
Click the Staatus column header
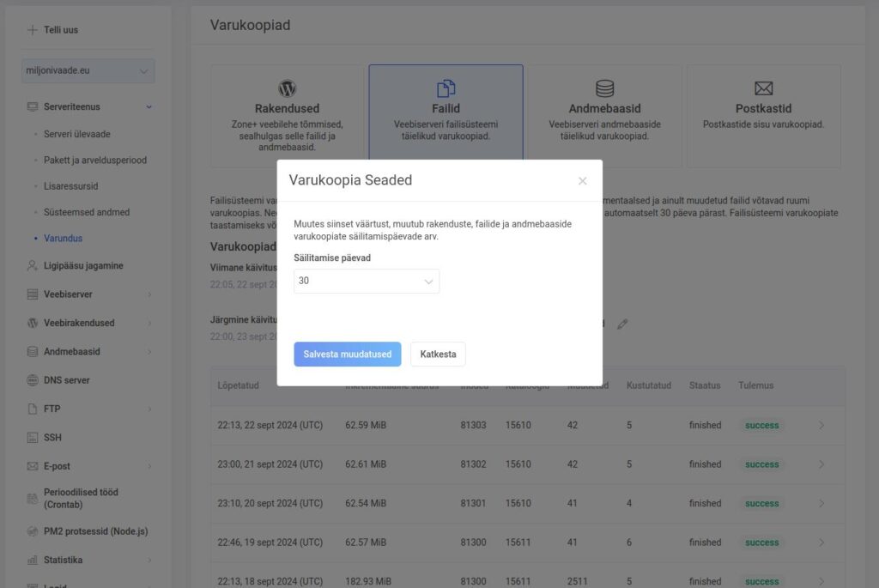tap(705, 385)
